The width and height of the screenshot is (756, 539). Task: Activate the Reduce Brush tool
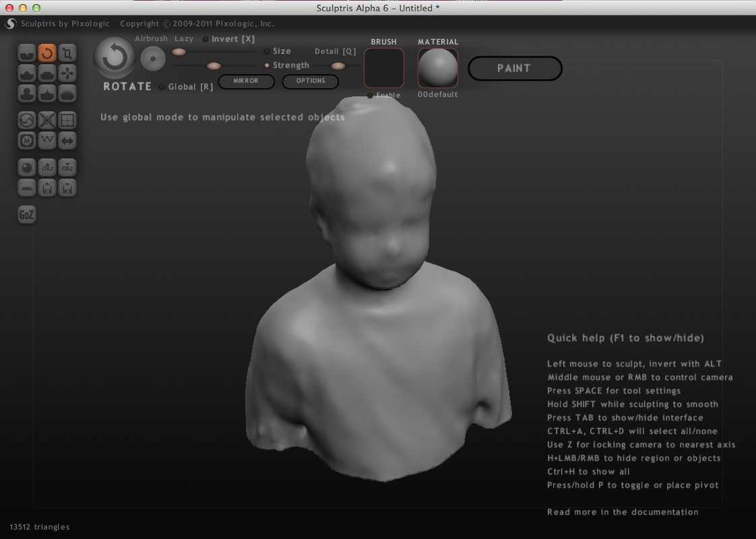click(27, 120)
